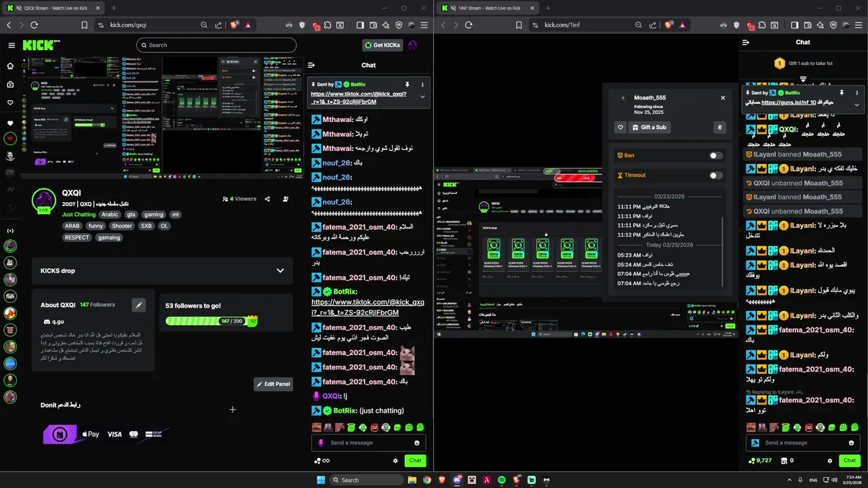868x488 pixels.
Task: Click the QXQI stream video preview
Action: coord(161,119)
